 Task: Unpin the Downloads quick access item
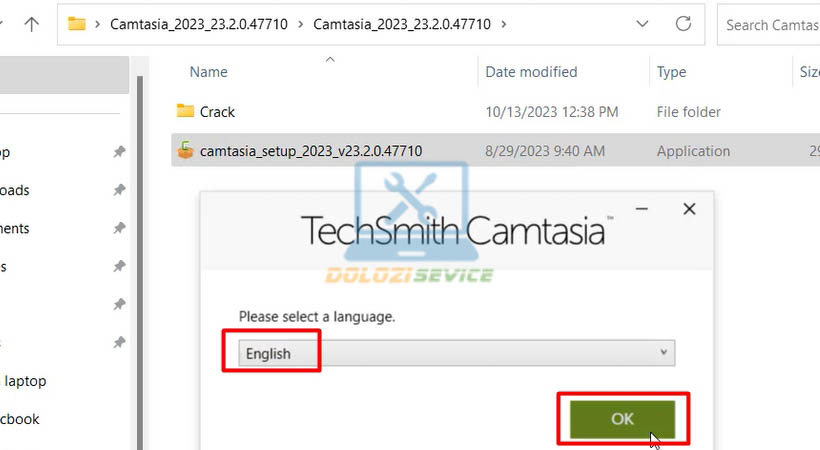coord(119,189)
